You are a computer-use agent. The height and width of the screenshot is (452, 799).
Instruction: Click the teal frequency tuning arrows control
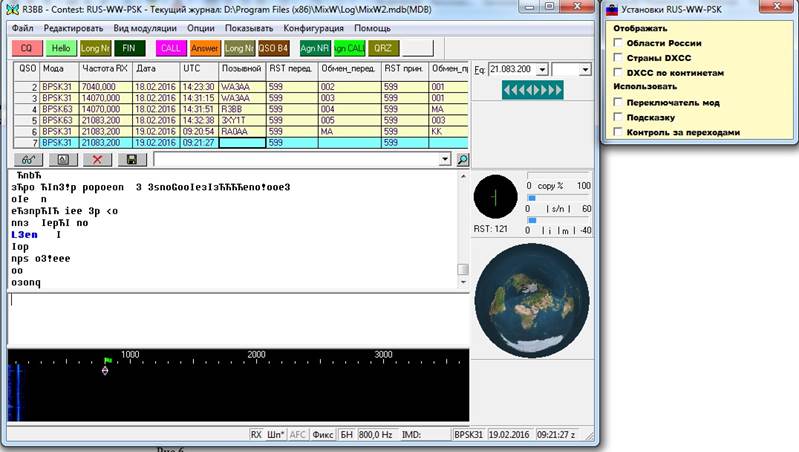[x=532, y=90]
